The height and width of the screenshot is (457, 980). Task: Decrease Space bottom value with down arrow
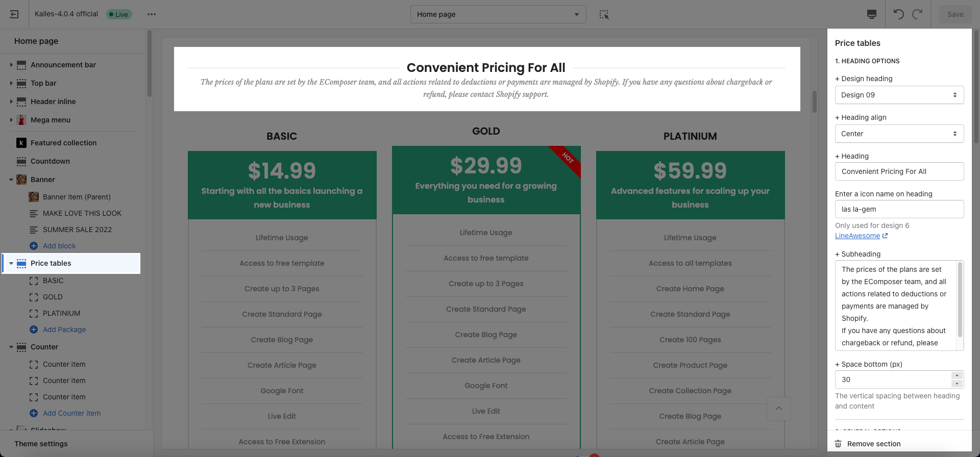[x=957, y=384]
